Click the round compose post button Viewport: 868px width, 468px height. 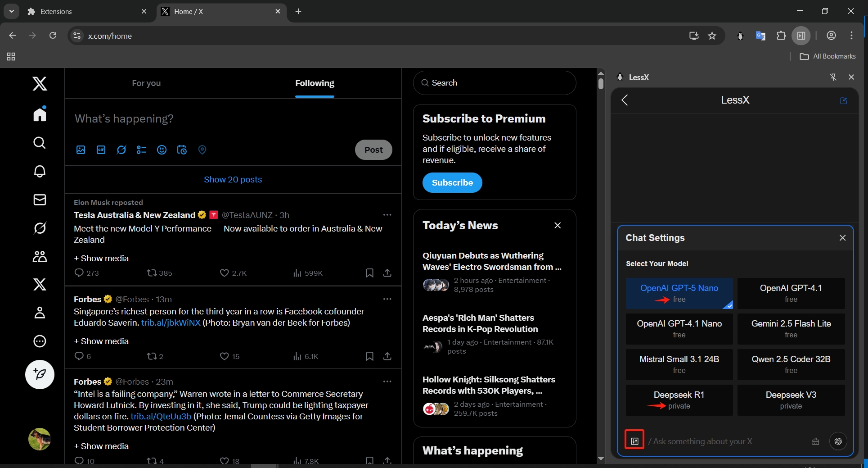pyautogui.click(x=40, y=374)
